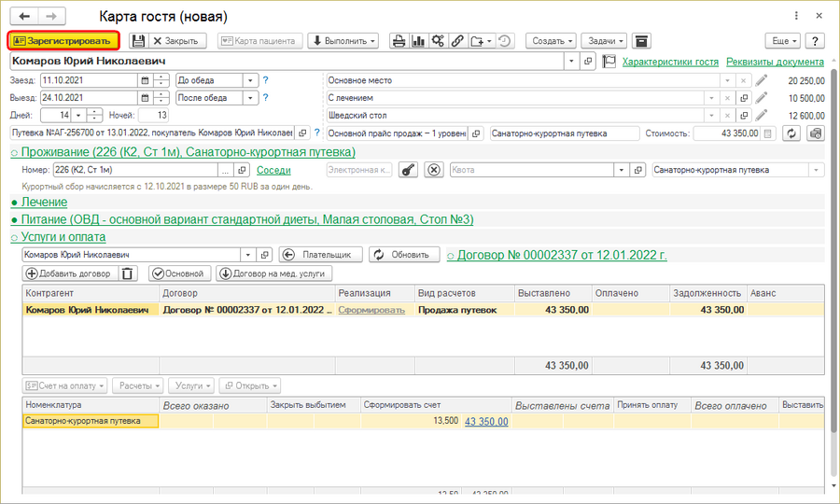
Task: Click the archive box icon in toolbar
Action: 640,41
